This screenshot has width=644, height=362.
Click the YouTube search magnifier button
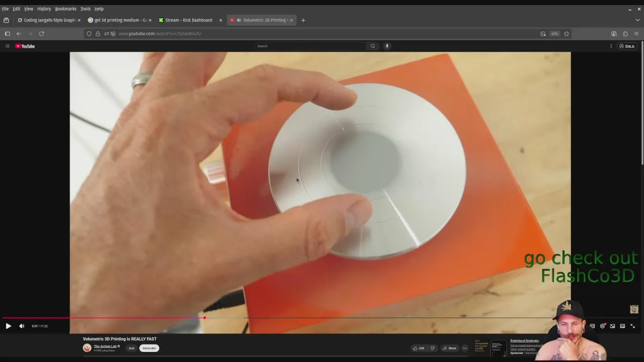[372, 46]
